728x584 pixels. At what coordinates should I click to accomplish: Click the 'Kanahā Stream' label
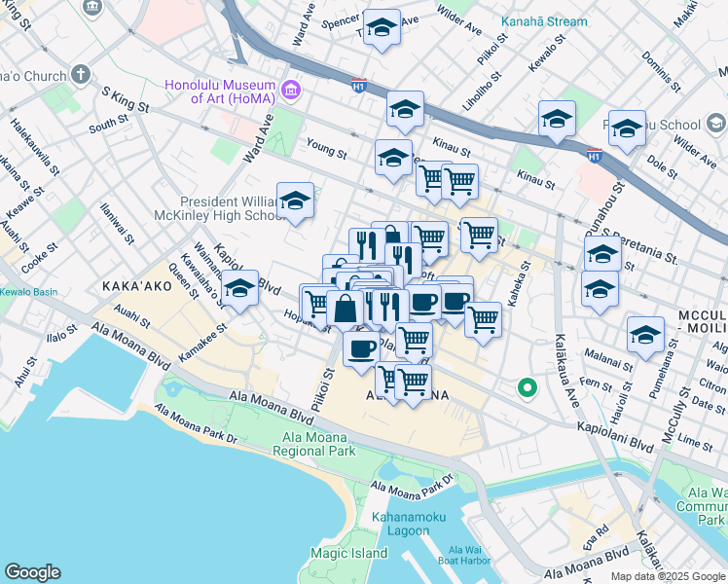[x=544, y=21]
